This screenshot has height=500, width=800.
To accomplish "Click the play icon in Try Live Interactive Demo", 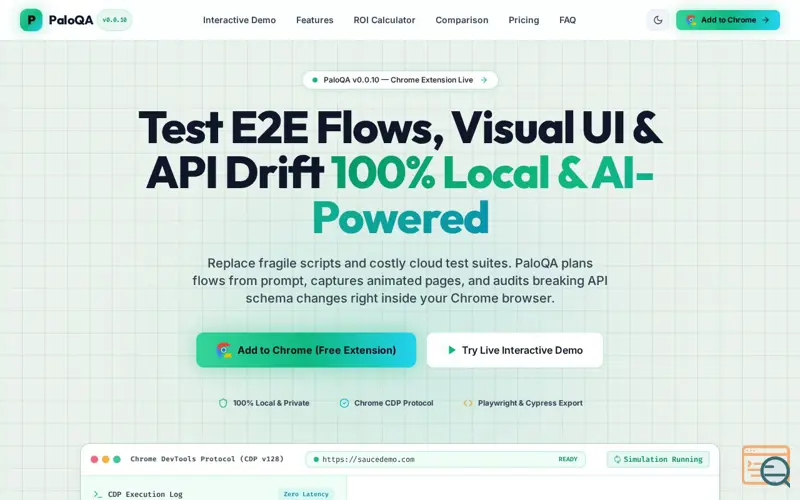I will pos(452,350).
